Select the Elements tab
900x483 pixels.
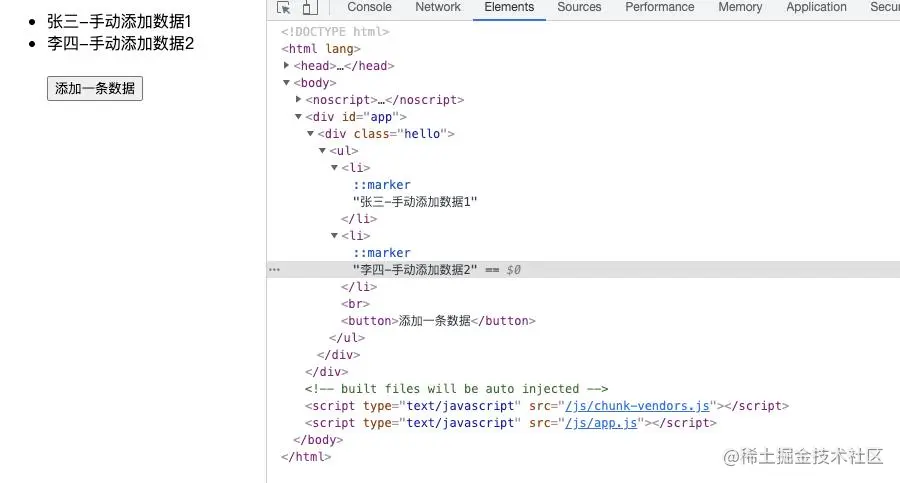click(x=509, y=7)
